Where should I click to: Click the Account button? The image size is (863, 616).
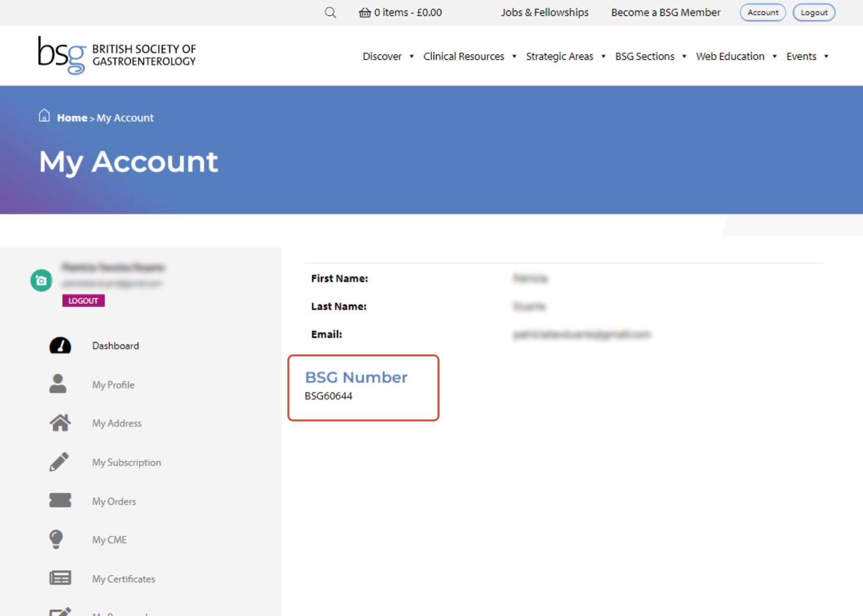click(763, 12)
